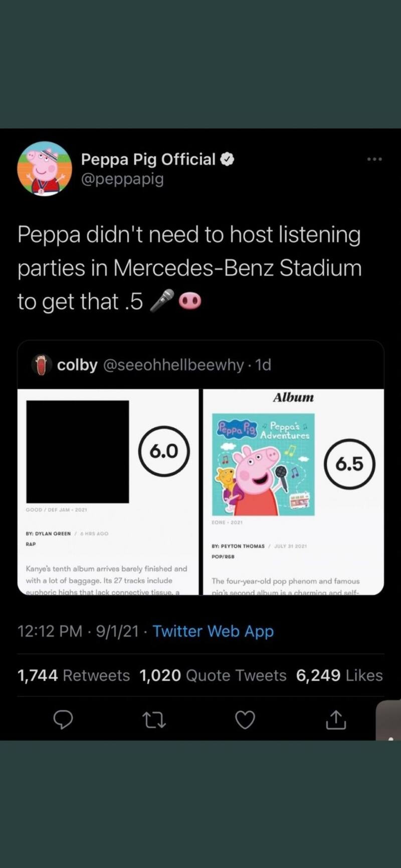Tap the share upload icon
401x868 pixels.
pyautogui.click(x=336, y=720)
